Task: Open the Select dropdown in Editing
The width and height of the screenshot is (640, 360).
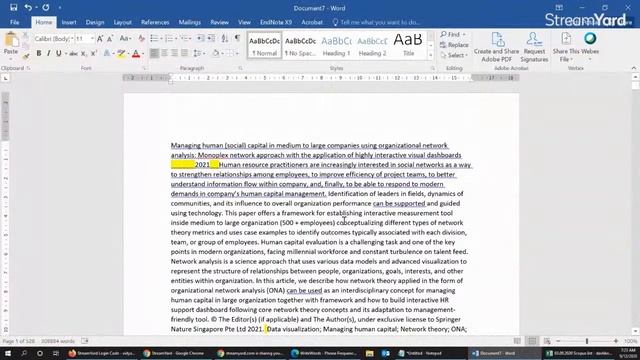Action: click(454, 55)
